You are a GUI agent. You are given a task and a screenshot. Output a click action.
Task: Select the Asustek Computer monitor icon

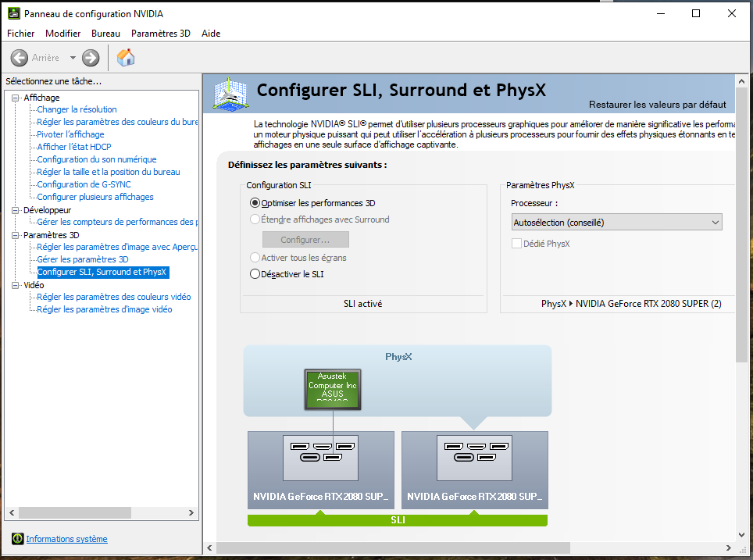[332, 389]
